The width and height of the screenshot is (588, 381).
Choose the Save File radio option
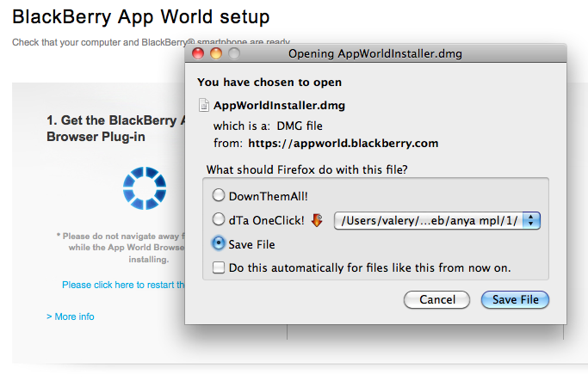[x=219, y=244]
